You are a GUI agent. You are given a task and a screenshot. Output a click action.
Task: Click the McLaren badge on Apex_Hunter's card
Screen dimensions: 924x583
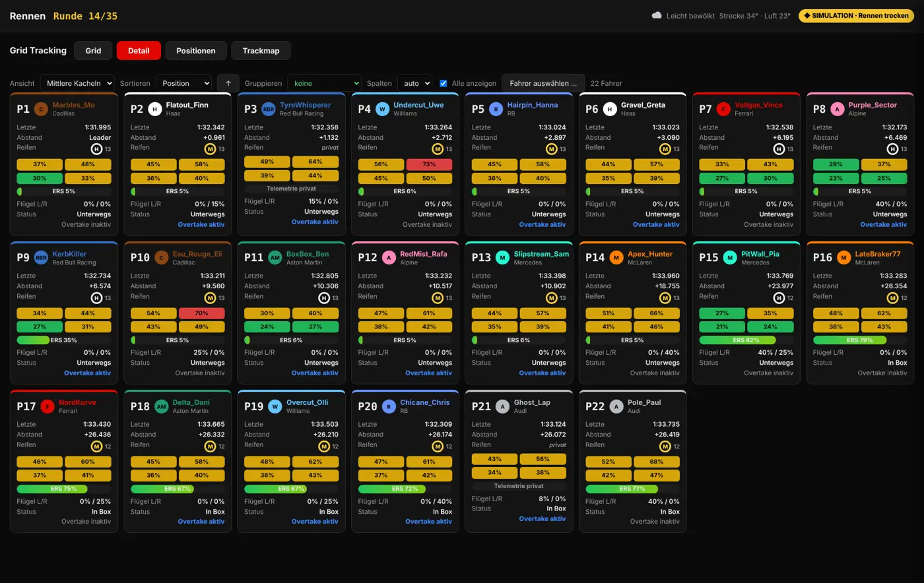616,258
